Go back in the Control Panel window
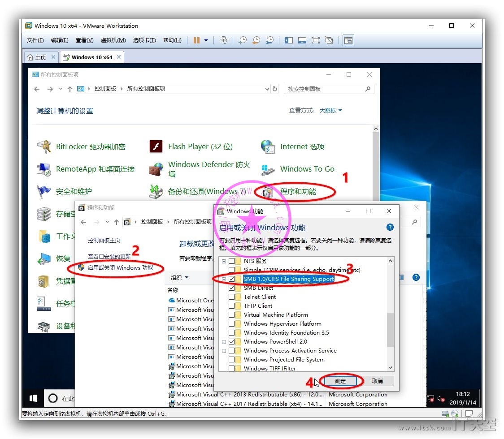 [37, 89]
